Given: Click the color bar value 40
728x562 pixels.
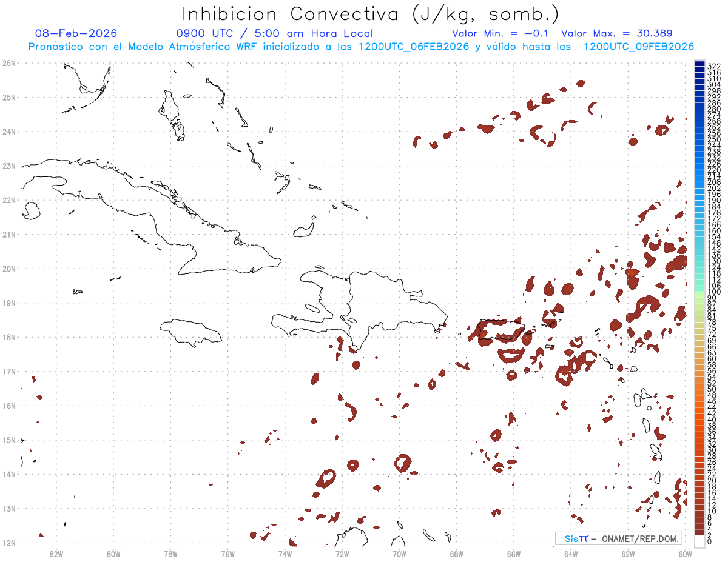Looking at the screenshot, I should pyautogui.click(x=712, y=420).
